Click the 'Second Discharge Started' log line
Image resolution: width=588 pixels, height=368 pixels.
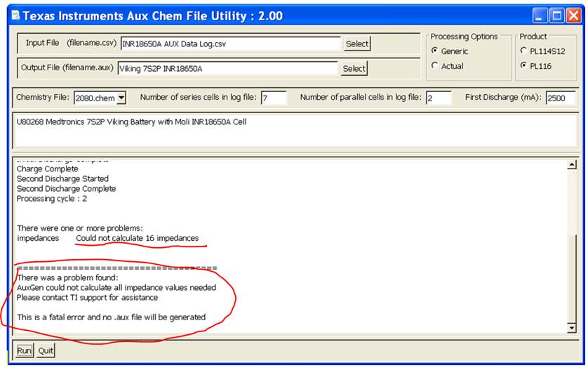tap(62, 178)
